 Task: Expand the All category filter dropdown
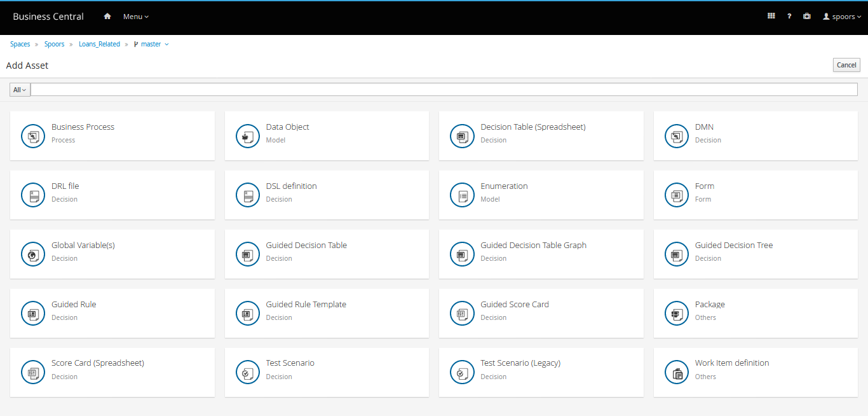point(20,90)
